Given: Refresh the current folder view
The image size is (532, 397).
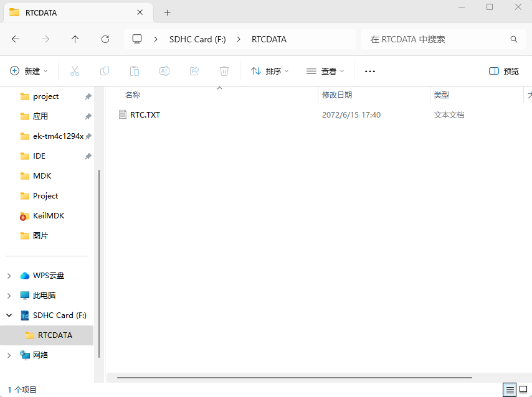Looking at the screenshot, I should [x=105, y=39].
